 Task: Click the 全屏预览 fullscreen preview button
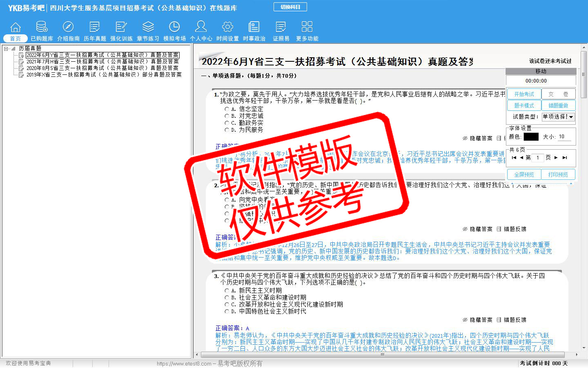click(524, 175)
